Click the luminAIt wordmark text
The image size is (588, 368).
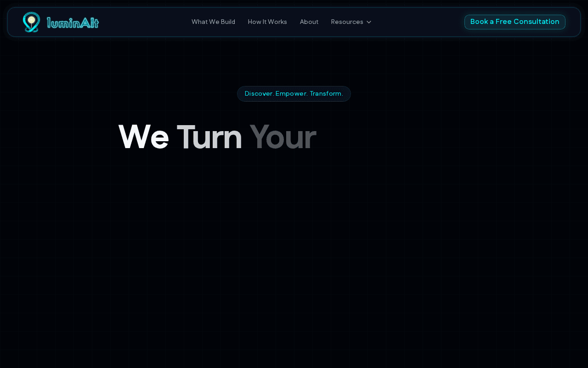[x=73, y=23]
